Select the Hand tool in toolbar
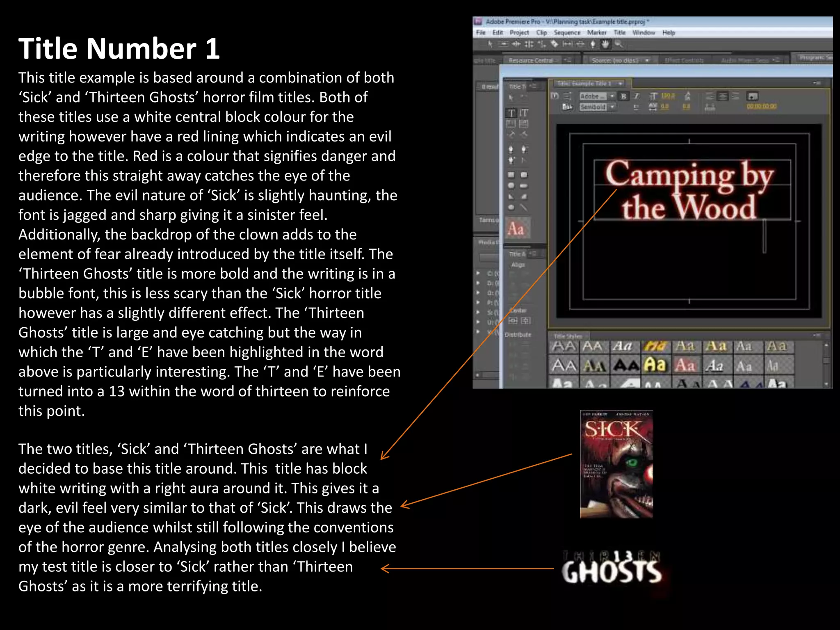 point(605,44)
